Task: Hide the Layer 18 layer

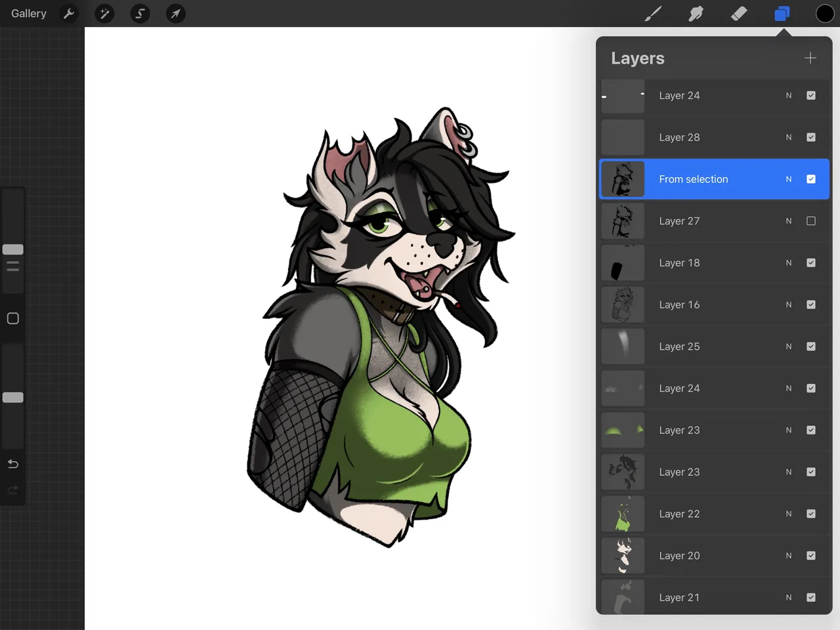Action: click(x=811, y=262)
